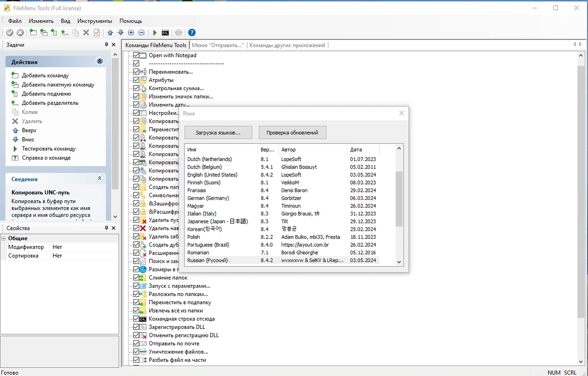Click the console icon beside Командная строка отсюда
Screen dimensions: 588x376
[x=144, y=319]
